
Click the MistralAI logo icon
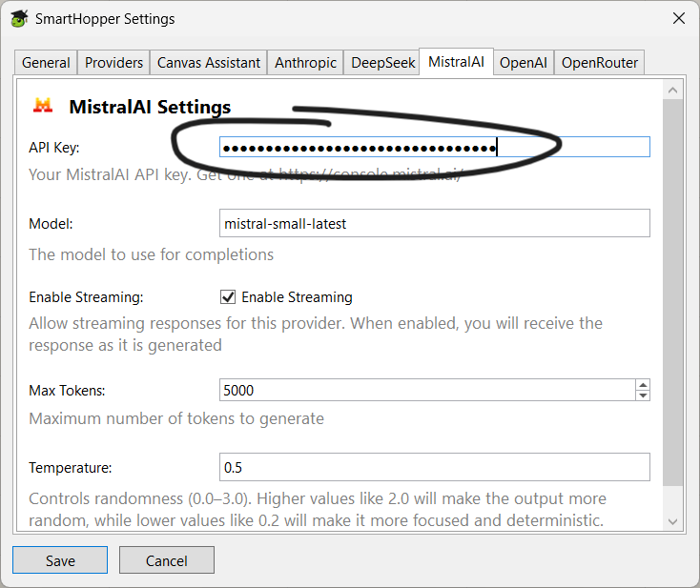[43, 106]
